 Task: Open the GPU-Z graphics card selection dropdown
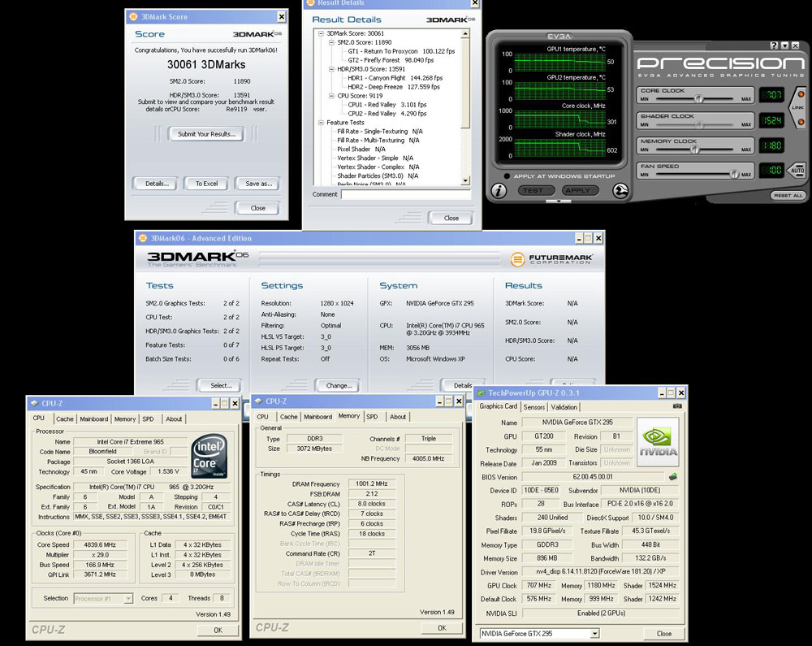click(594, 633)
